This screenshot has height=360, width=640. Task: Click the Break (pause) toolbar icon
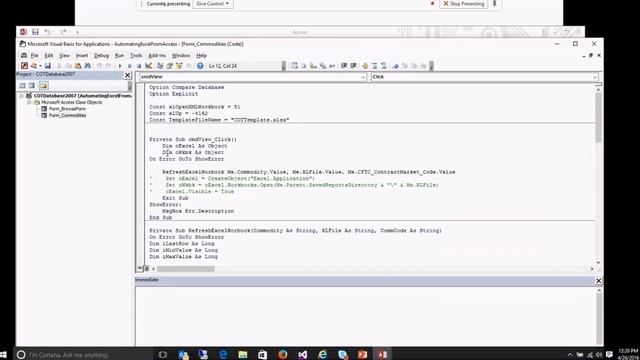click(130, 66)
